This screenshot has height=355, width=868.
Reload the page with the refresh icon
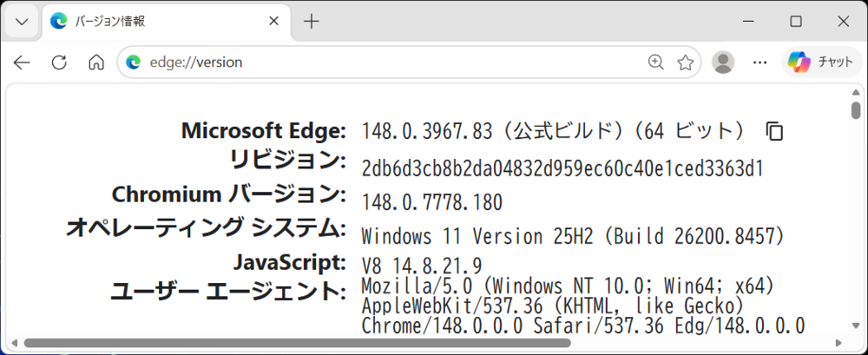59,62
